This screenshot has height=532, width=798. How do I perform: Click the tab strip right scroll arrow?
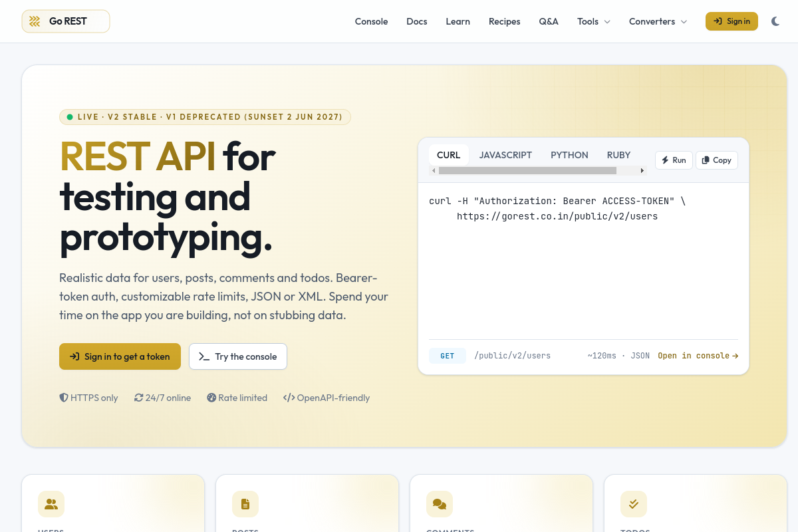click(x=642, y=171)
